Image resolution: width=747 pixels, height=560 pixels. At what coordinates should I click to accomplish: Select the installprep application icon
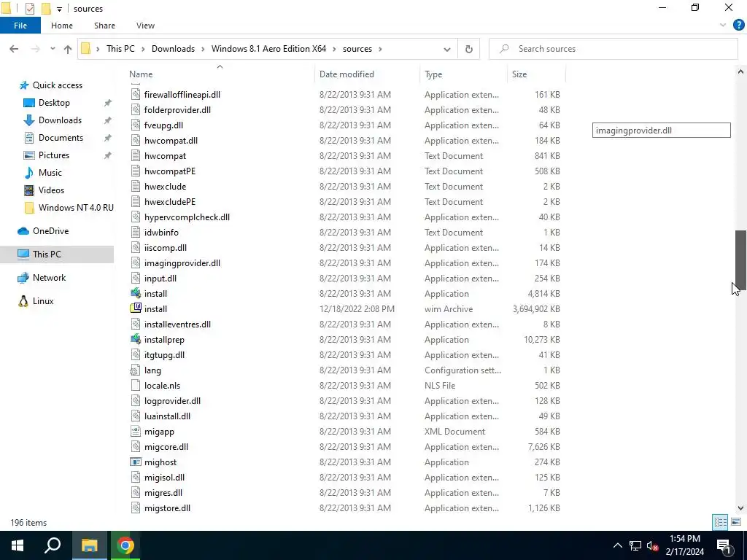pyautogui.click(x=135, y=339)
